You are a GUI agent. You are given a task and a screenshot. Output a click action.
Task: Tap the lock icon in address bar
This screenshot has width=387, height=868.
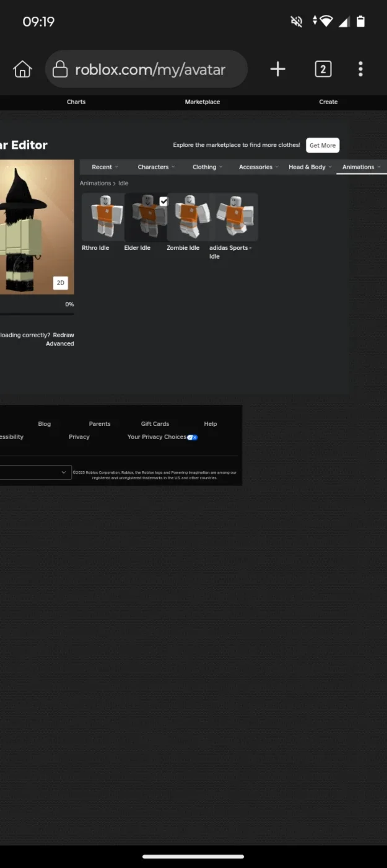[x=60, y=69]
